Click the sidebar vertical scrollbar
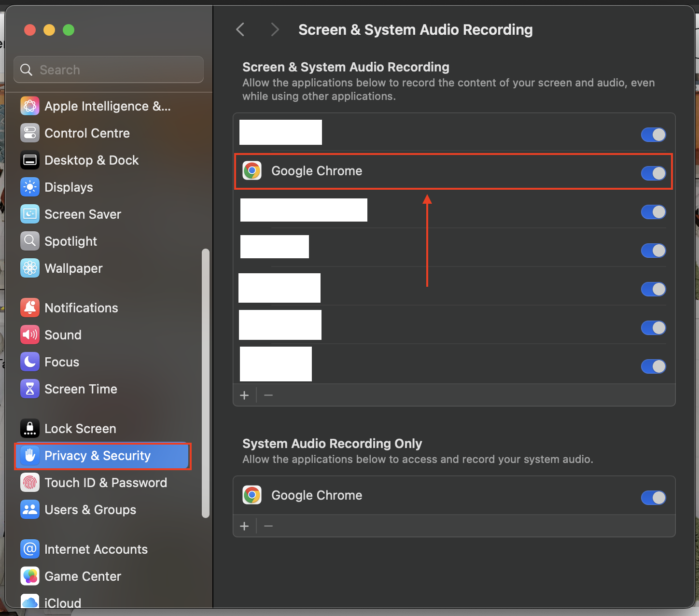This screenshot has width=699, height=616. click(x=206, y=383)
